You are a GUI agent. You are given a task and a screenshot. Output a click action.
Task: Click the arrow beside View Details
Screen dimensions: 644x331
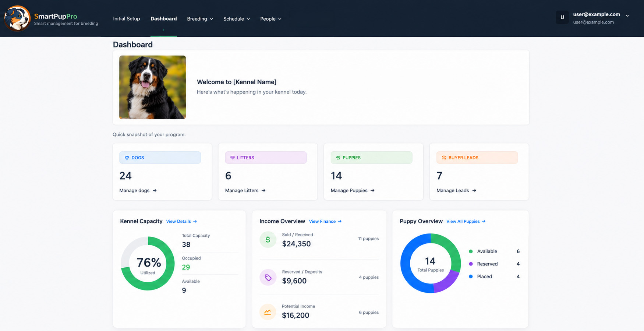click(x=195, y=221)
